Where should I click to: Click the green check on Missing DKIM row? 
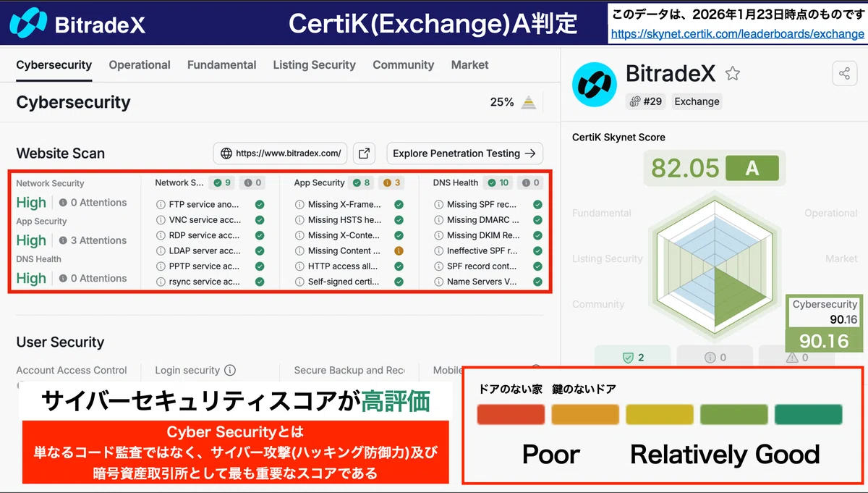coord(537,235)
